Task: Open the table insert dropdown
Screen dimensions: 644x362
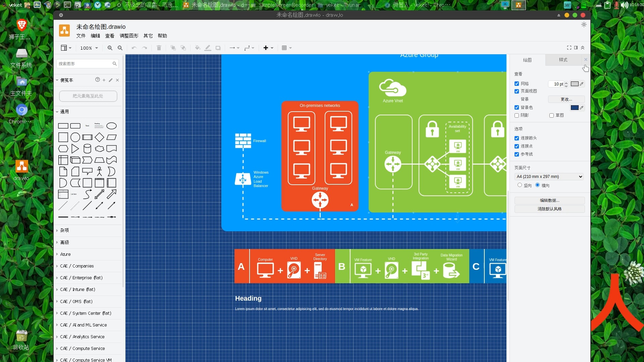Action: click(x=286, y=48)
